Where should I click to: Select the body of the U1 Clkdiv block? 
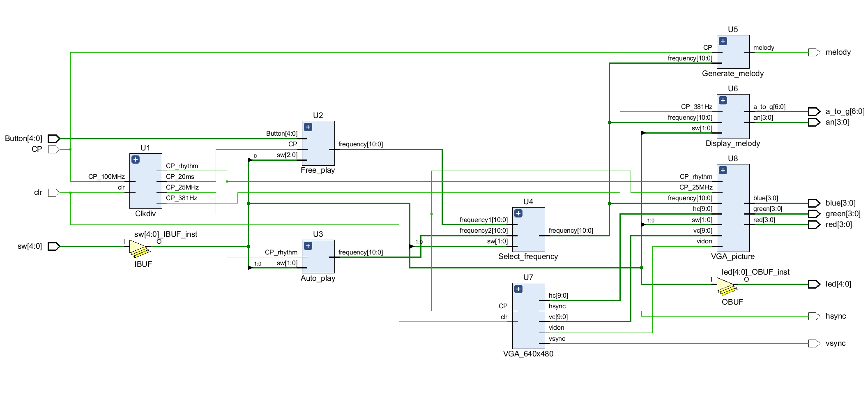tap(146, 181)
